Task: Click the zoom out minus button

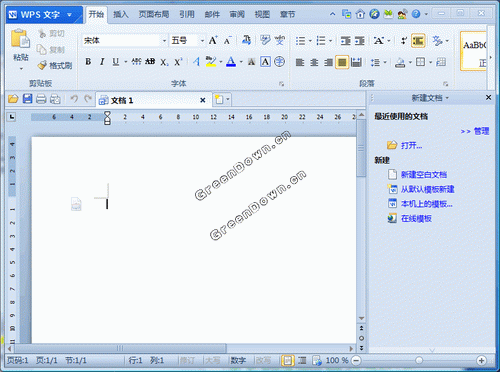Action: pos(356,360)
